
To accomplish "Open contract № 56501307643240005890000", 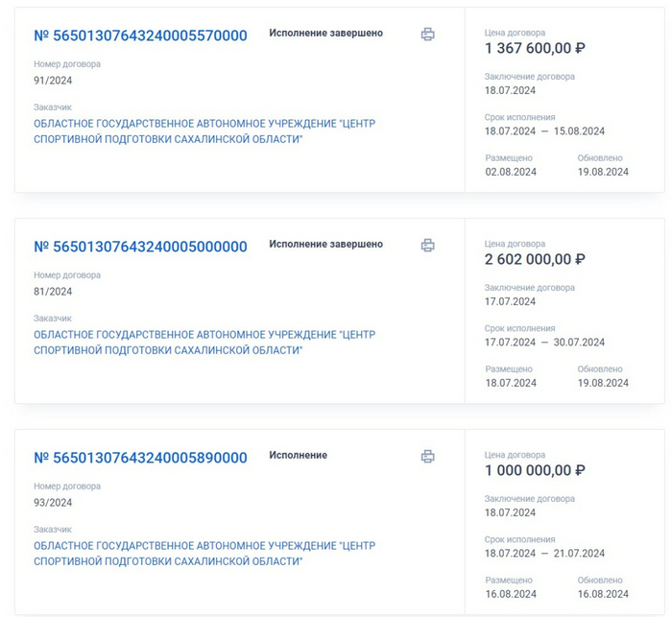I will click(x=140, y=458).
